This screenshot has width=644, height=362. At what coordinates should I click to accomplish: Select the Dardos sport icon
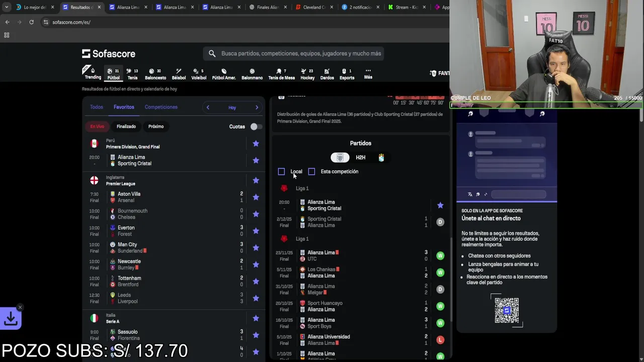tap(327, 73)
